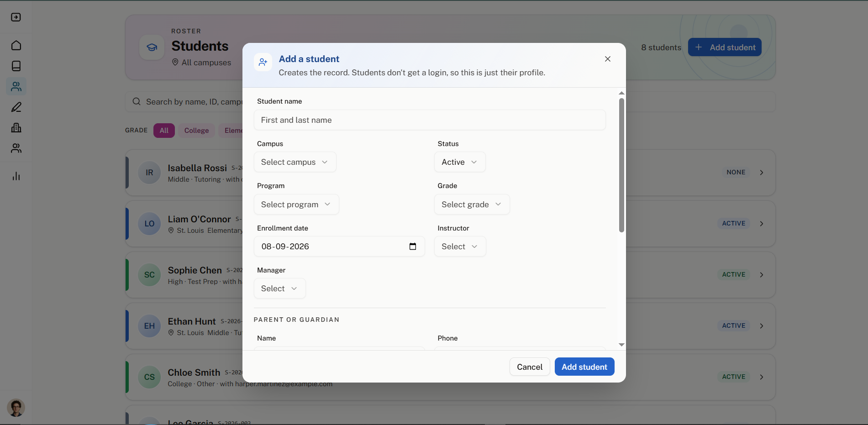Click the home icon in sidebar

(x=16, y=45)
